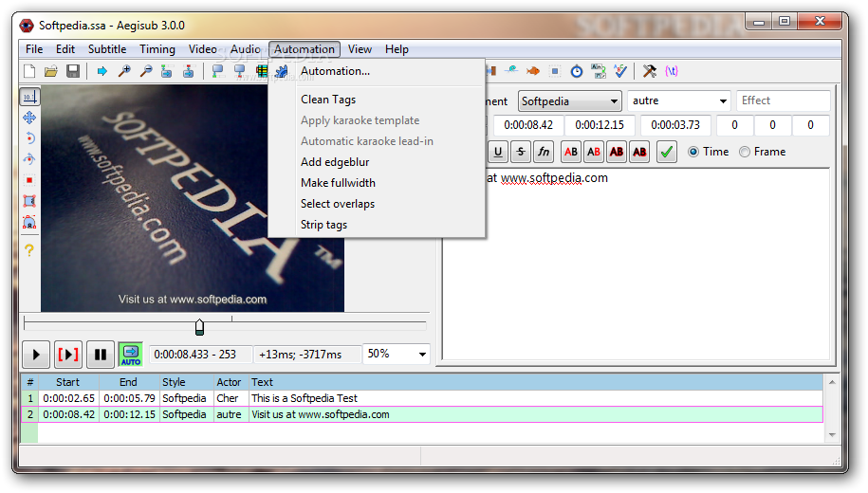
Task: Click the duration field 0:00:03.73
Action: [x=675, y=125]
